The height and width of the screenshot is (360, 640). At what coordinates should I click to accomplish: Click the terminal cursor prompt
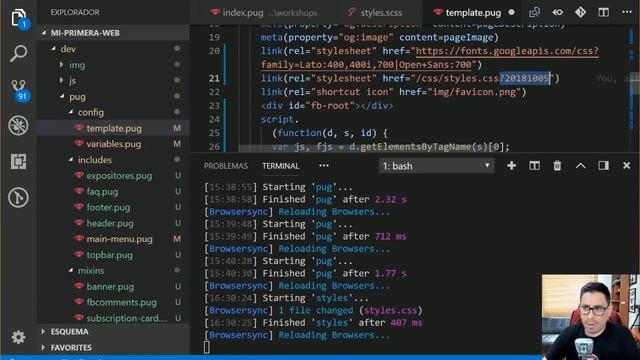tap(207, 347)
